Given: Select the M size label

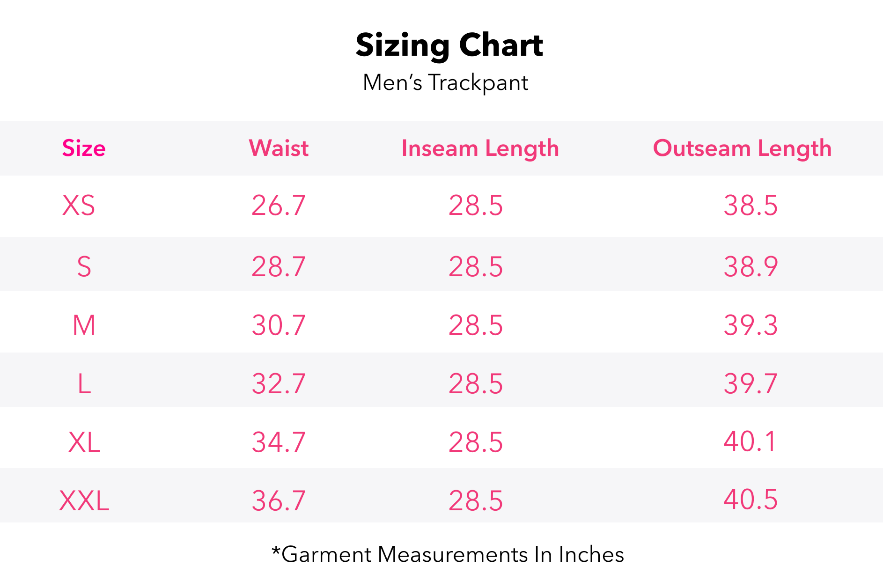Looking at the screenshot, I should point(84,325).
